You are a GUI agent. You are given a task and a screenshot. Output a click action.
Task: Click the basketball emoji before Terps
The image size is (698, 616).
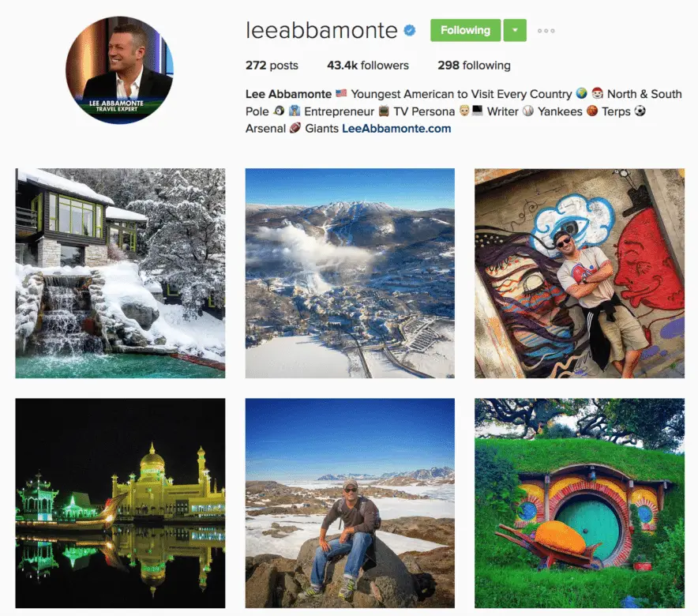pyautogui.click(x=592, y=111)
